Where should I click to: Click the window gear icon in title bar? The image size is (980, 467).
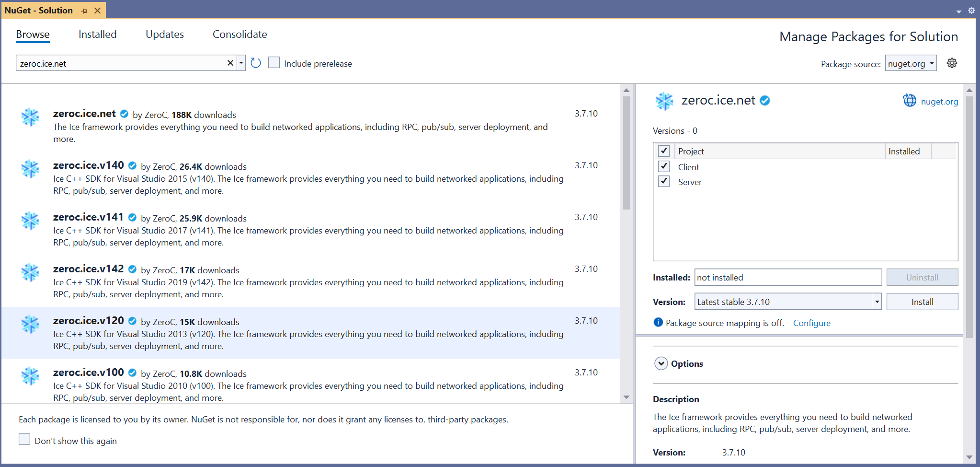(971, 11)
